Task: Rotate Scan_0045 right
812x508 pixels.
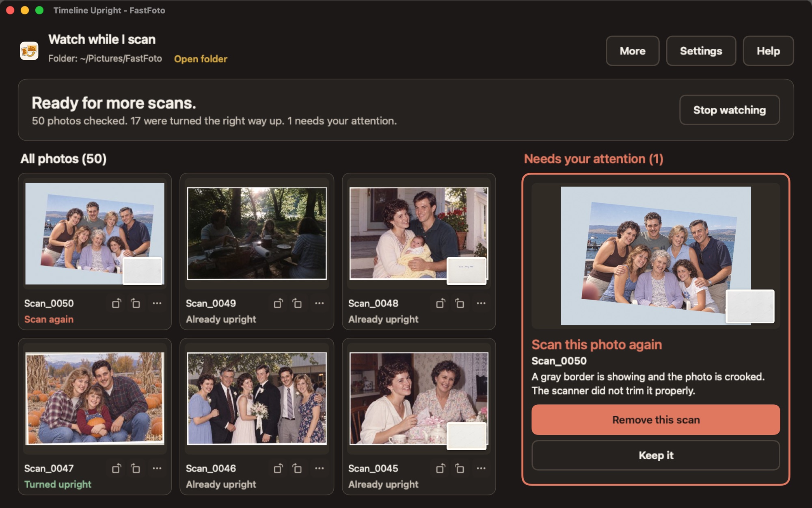Action: point(459,468)
